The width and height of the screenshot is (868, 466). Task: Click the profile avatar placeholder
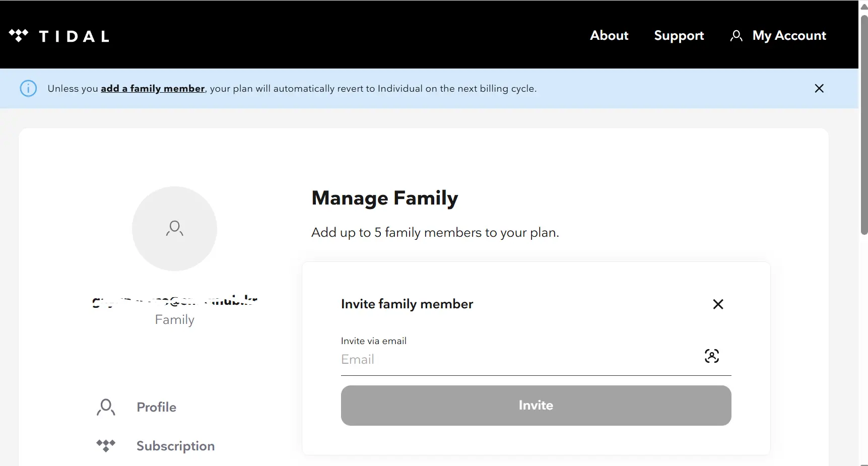tap(174, 229)
